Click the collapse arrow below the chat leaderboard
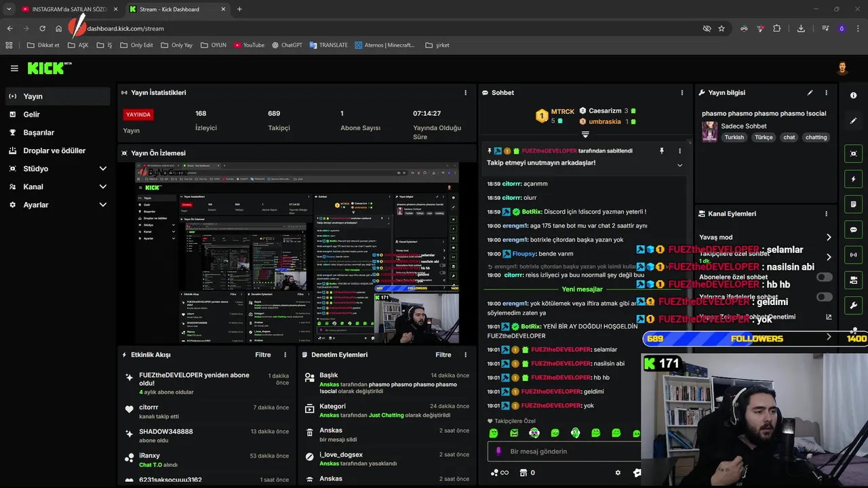The image size is (868, 488). tap(585, 135)
